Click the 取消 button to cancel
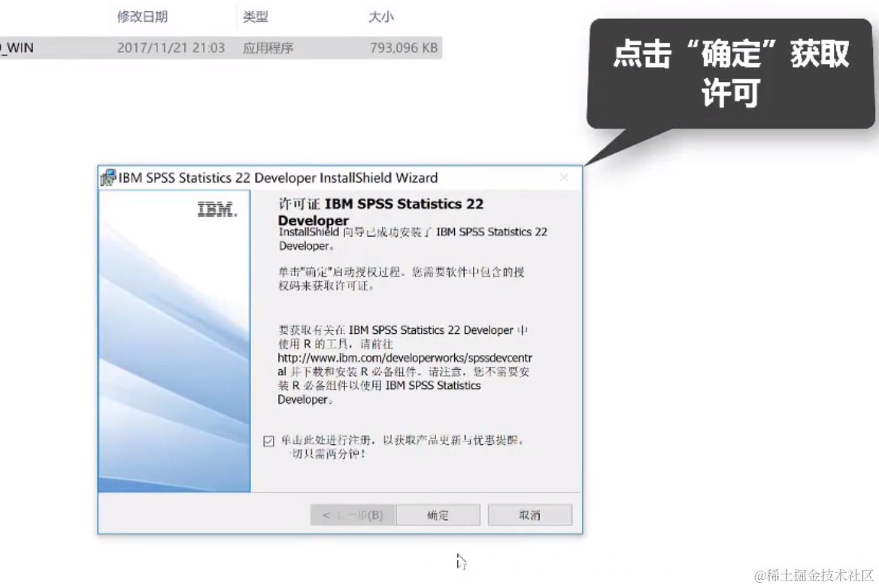 [x=530, y=514]
